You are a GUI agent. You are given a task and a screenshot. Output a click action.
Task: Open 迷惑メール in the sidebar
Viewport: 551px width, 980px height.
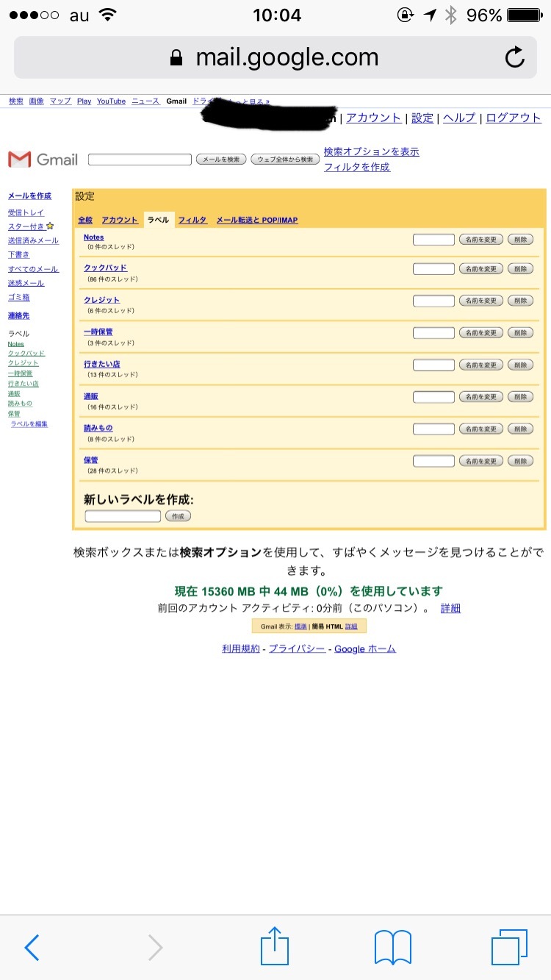click(26, 283)
